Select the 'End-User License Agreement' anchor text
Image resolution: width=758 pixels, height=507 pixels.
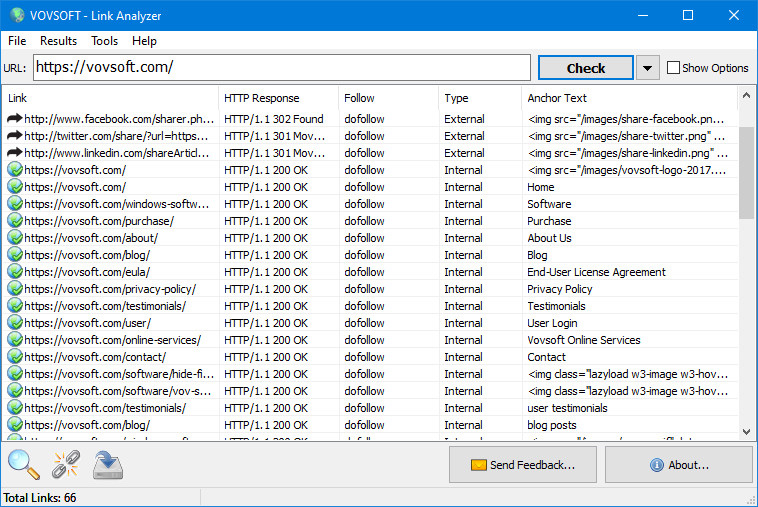point(596,272)
